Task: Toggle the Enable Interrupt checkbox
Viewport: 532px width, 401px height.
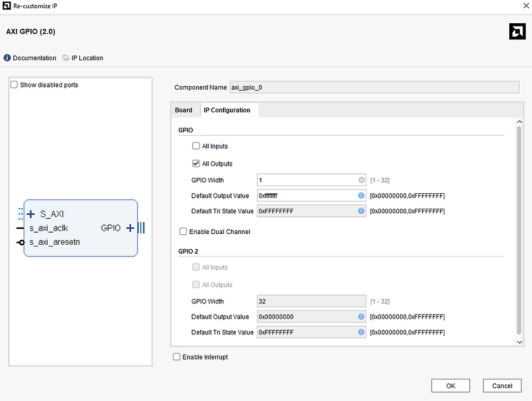Action: click(176, 357)
